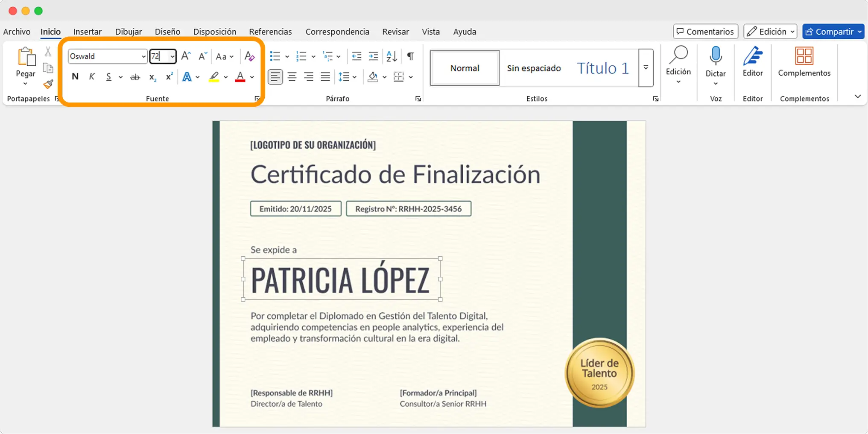Decrease font size with the smaller A icon
868x434 pixels.
(x=203, y=56)
